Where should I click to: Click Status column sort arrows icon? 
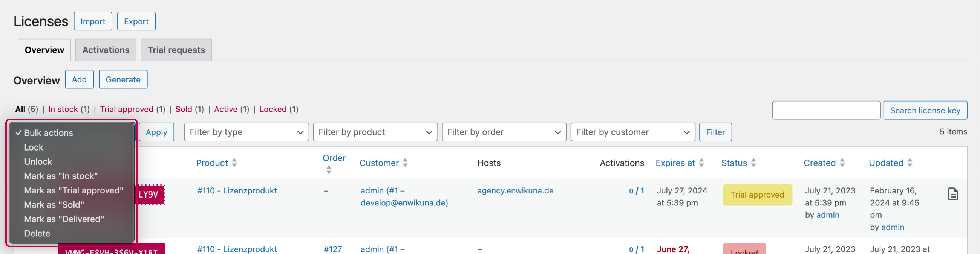[753, 163]
